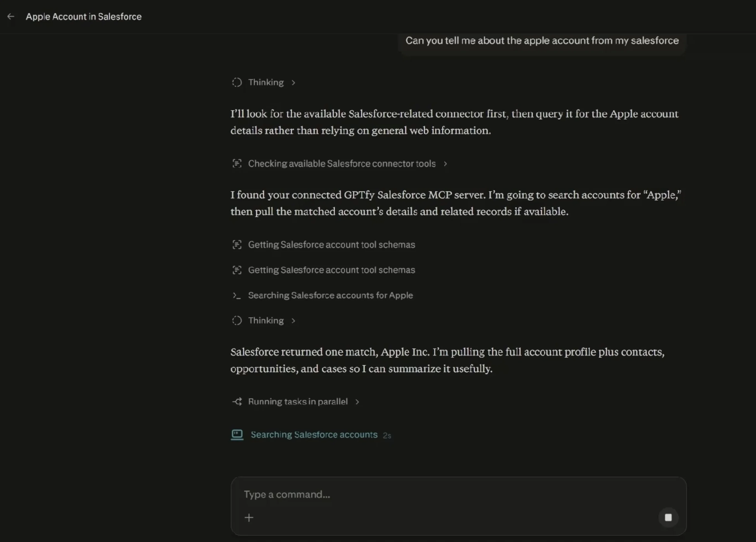The image size is (756, 542).
Task: Click paragraph starting 'Salesforce returned one match'
Action: tap(447, 360)
